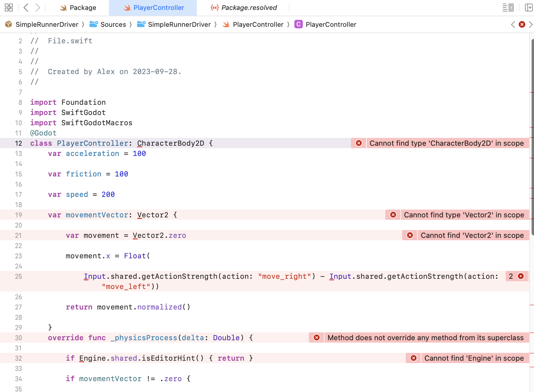
Task: Click the Add Editor icon
Action: [x=529, y=8]
